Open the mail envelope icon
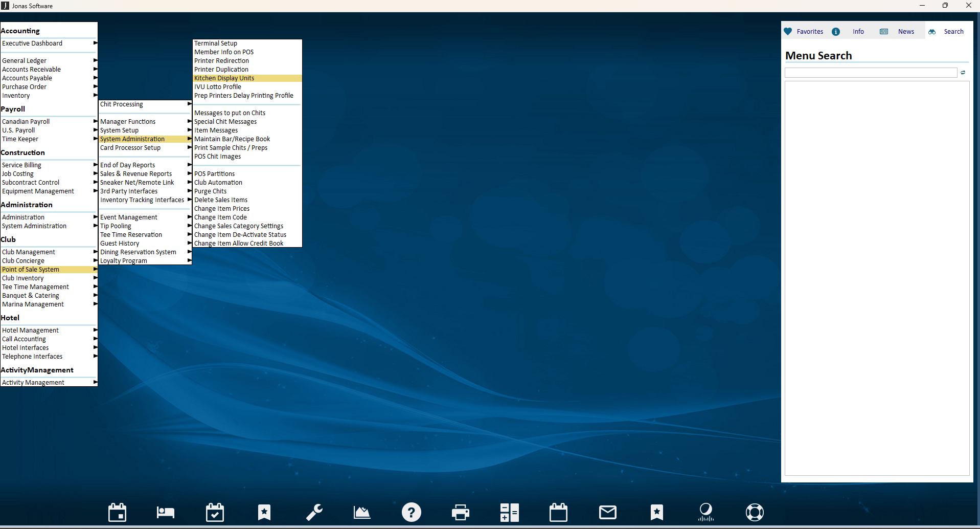Screen dimensions: 980x529 [608, 512]
